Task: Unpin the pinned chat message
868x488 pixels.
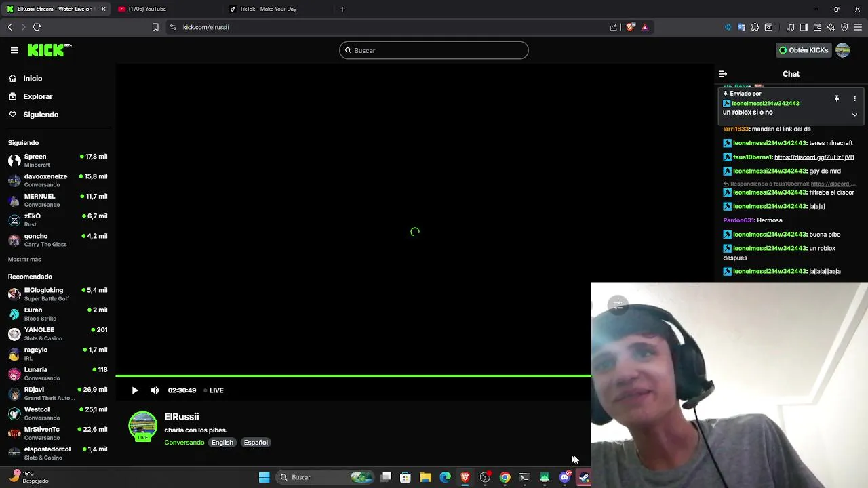Action: coord(837,99)
